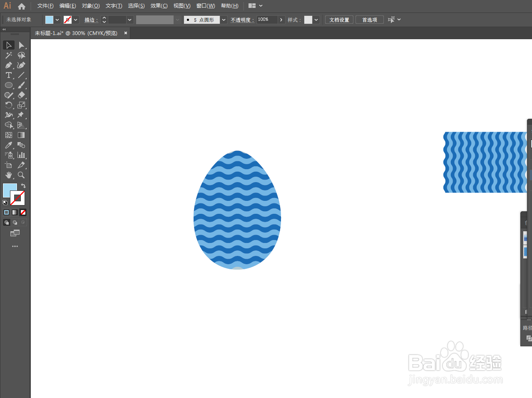Open the 文字(T) menu
Image resolution: width=532 pixels, height=398 pixels.
click(x=114, y=6)
